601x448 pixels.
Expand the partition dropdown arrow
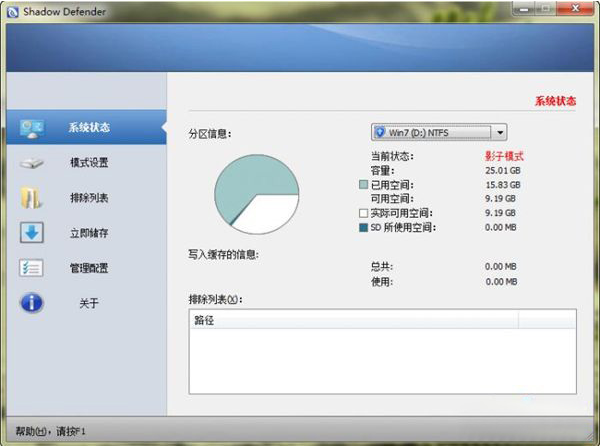[499, 132]
